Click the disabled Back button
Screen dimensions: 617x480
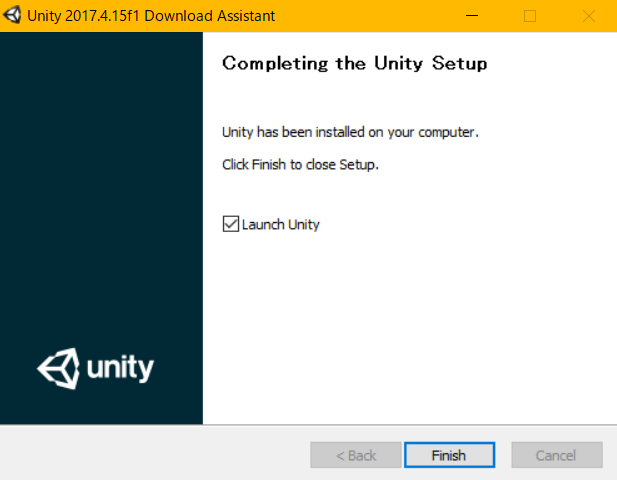(x=356, y=455)
